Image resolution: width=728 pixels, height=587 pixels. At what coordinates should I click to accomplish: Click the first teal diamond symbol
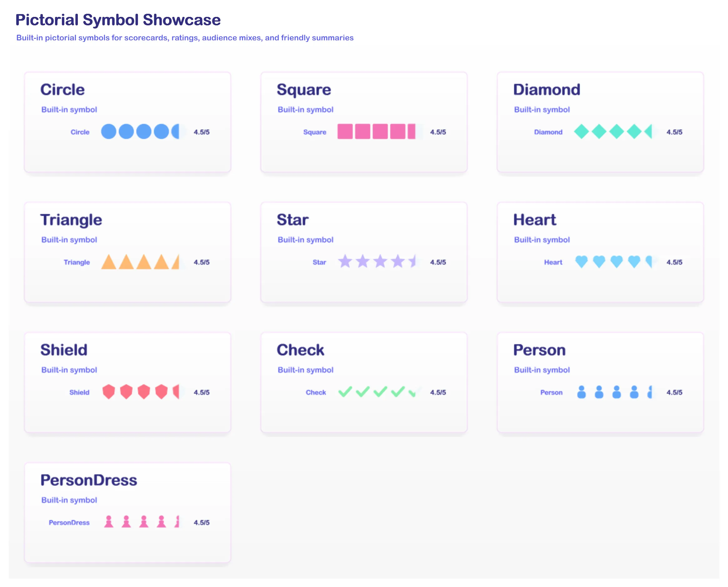coord(581,131)
